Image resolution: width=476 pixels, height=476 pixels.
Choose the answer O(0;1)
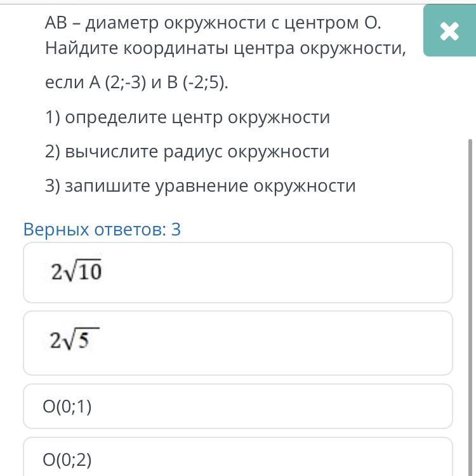238,406
